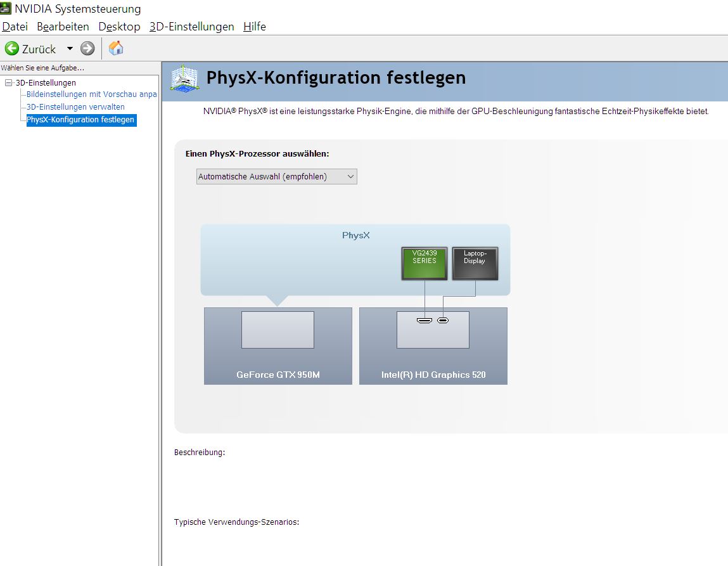Open the Desktop menu
Screen dimensions: 728x566
[119, 27]
